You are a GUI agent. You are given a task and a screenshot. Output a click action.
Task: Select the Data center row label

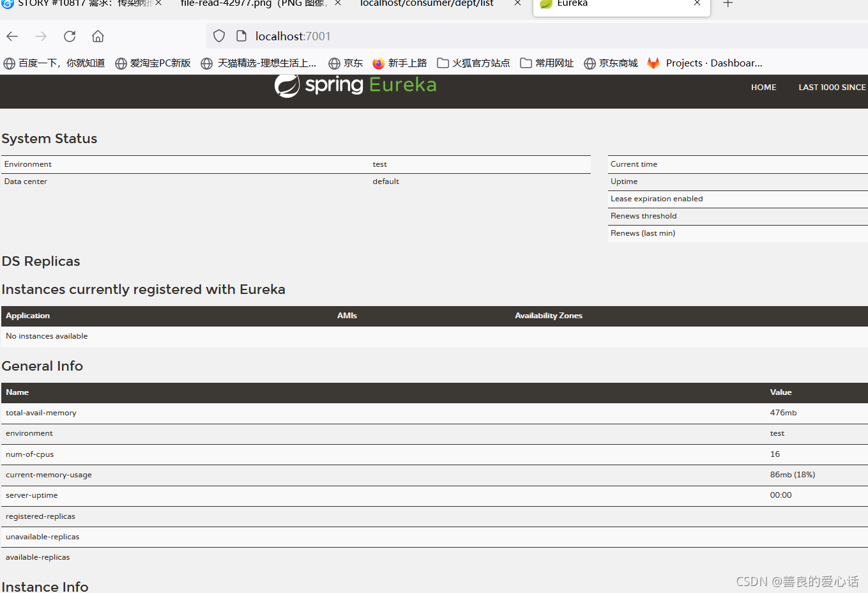coord(26,181)
